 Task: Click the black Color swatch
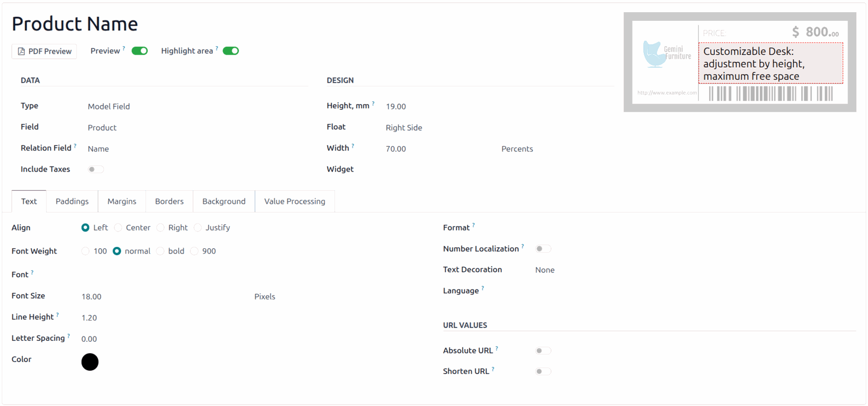pos(90,362)
